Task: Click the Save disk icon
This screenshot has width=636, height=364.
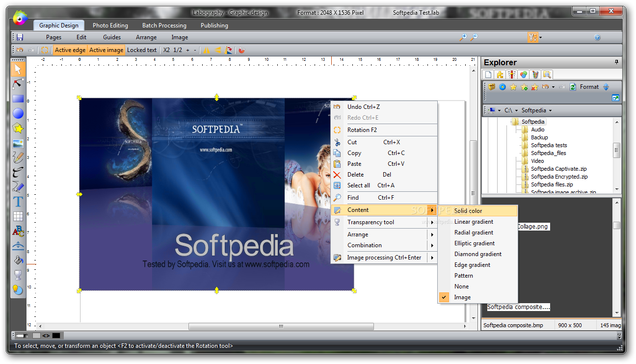Action: (20, 37)
